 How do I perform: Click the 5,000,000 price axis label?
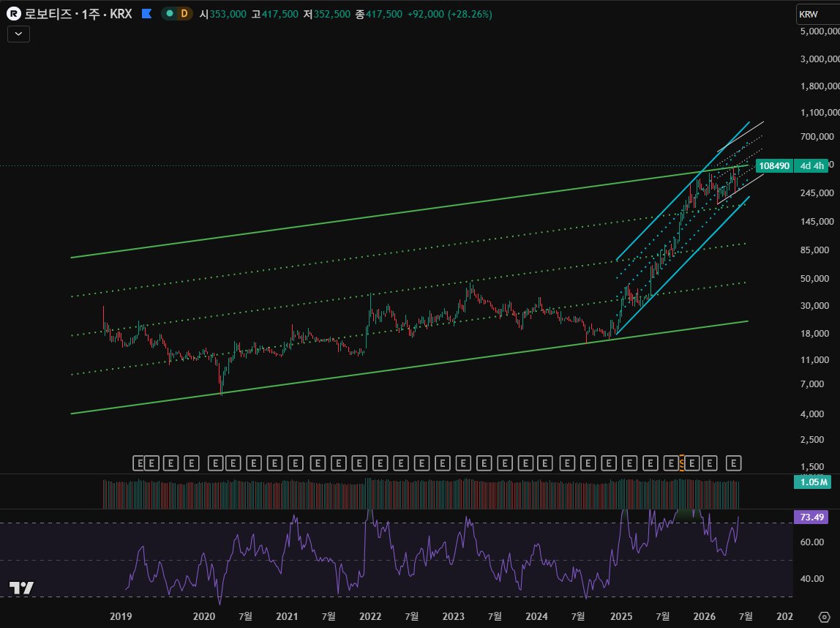pos(820,31)
